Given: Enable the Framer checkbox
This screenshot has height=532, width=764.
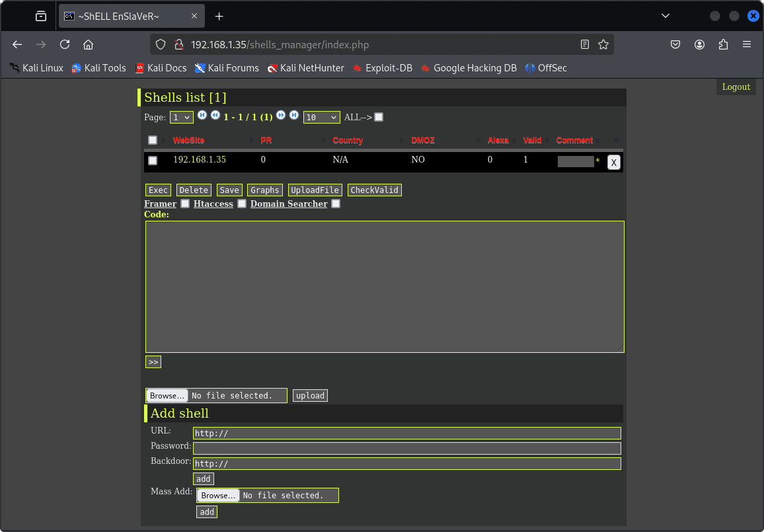Looking at the screenshot, I should point(186,204).
